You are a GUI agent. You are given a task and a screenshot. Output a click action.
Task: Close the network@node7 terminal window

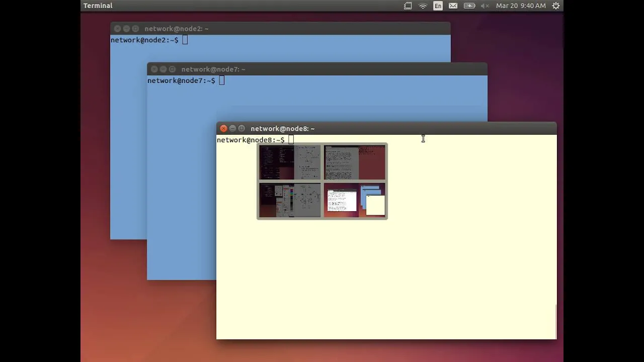click(154, 69)
